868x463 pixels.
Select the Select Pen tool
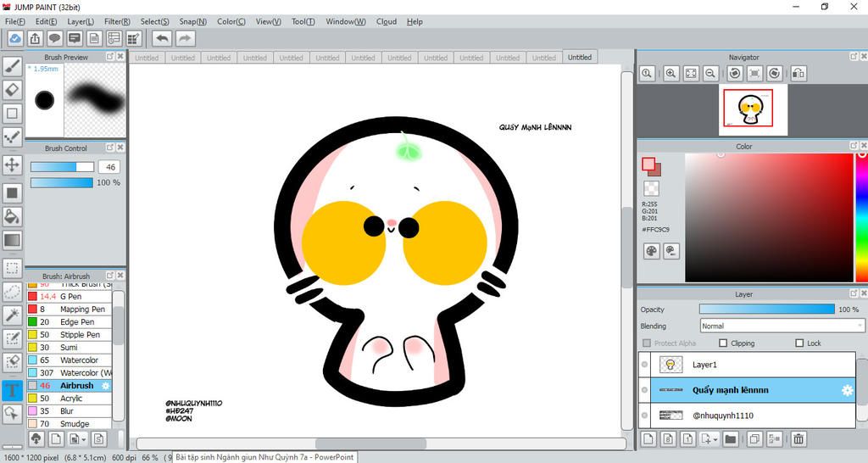[12, 338]
